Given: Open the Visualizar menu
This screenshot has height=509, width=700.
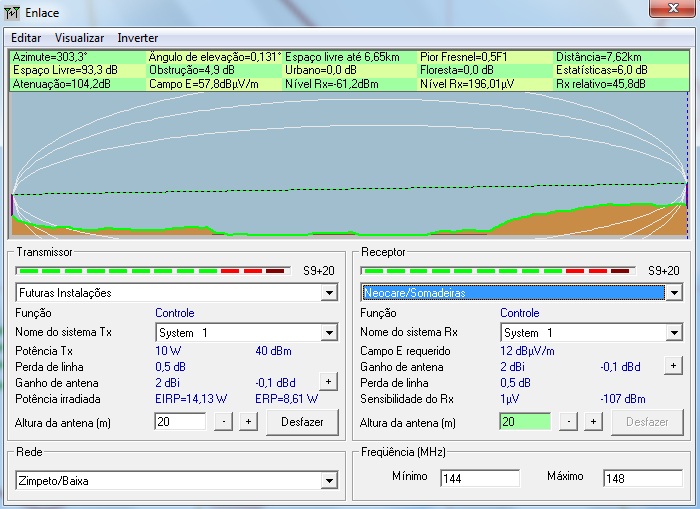Looking at the screenshot, I should [x=79, y=37].
